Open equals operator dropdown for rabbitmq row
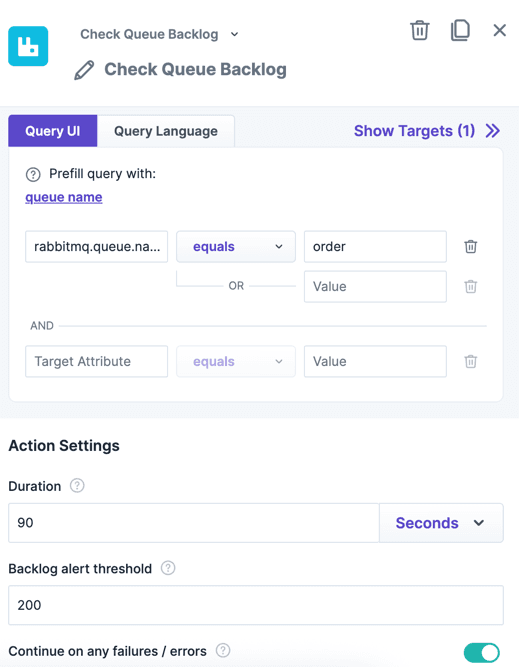The width and height of the screenshot is (519, 667). [236, 247]
